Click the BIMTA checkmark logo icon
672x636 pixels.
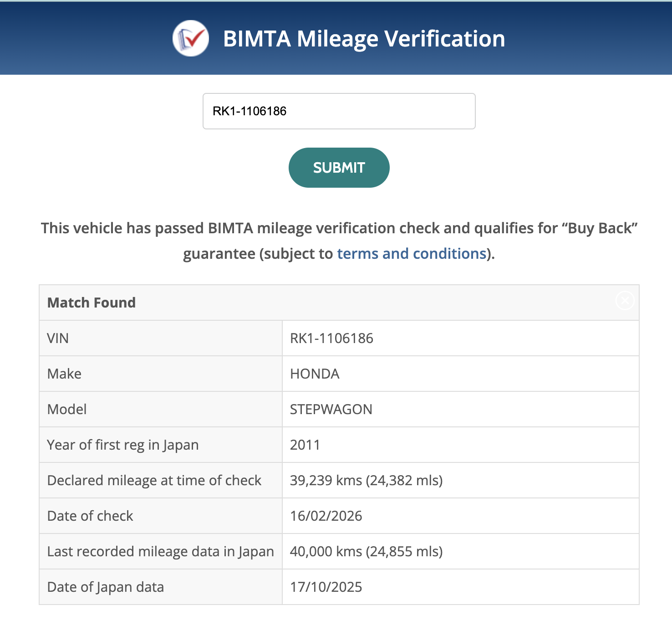[190, 38]
